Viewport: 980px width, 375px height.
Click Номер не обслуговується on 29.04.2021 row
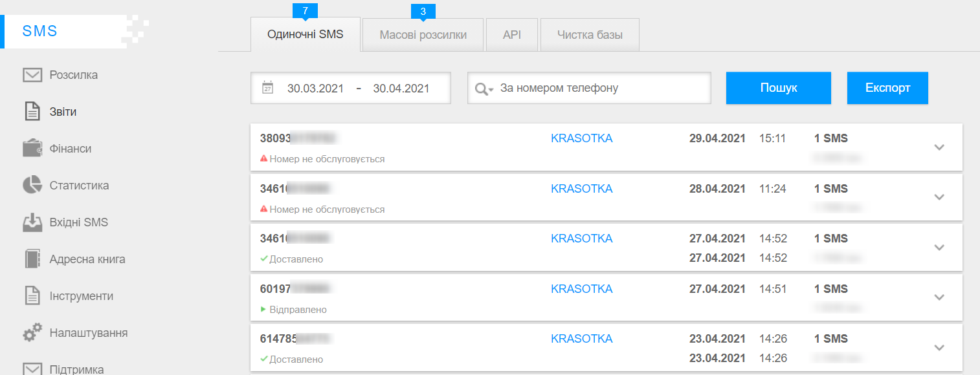(328, 158)
